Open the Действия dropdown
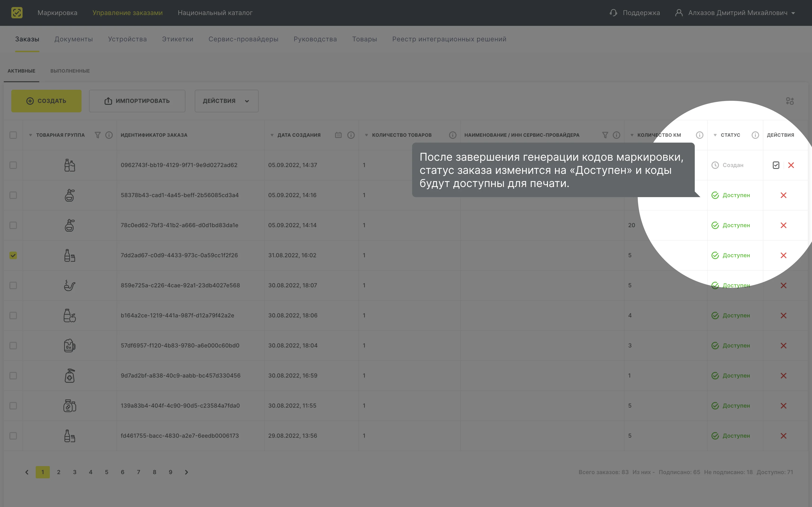Screen dimensions: 812x507 (x=226, y=101)
